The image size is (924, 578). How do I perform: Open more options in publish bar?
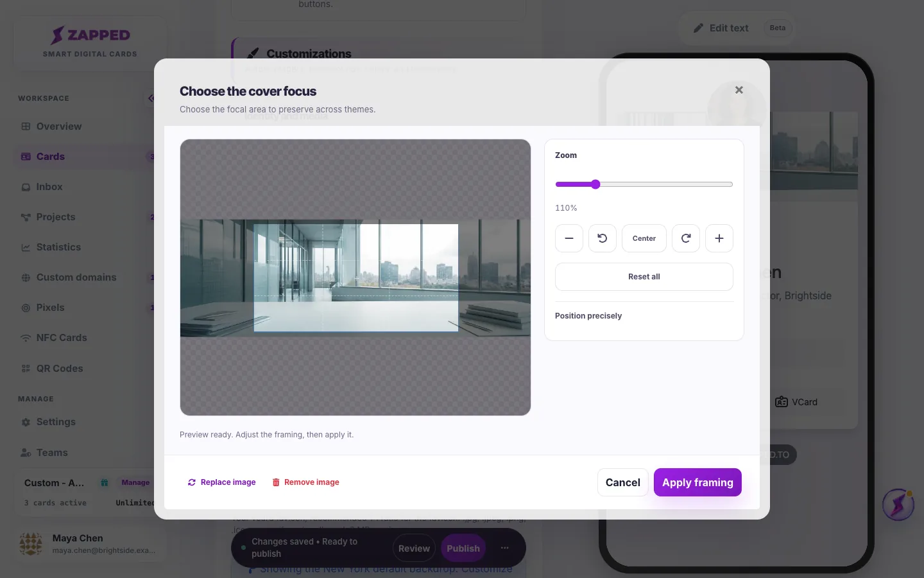point(505,548)
